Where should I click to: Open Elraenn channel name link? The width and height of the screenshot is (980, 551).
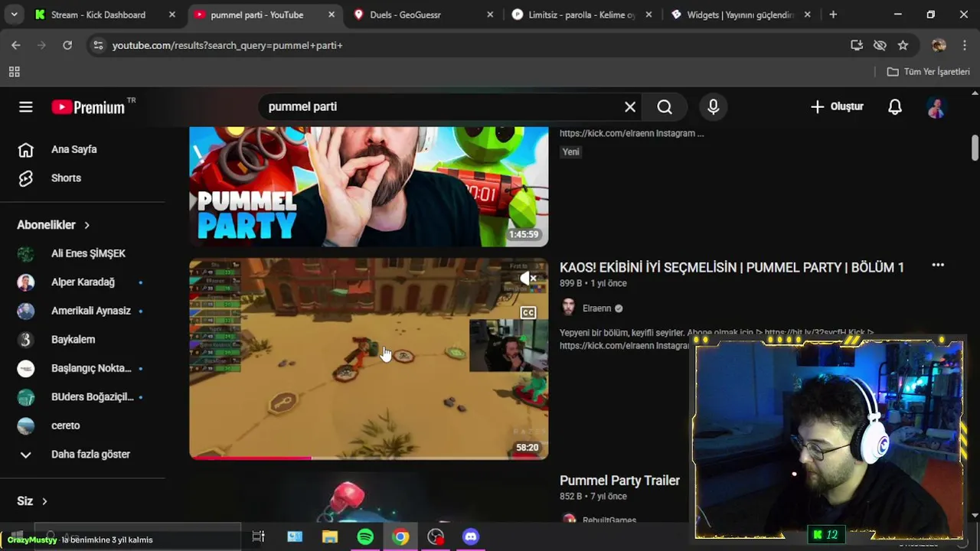(x=597, y=308)
